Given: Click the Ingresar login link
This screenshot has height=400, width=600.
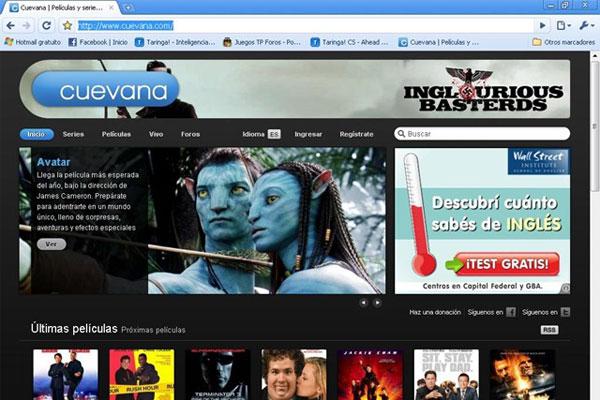Looking at the screenshot, I should [308, 134].
